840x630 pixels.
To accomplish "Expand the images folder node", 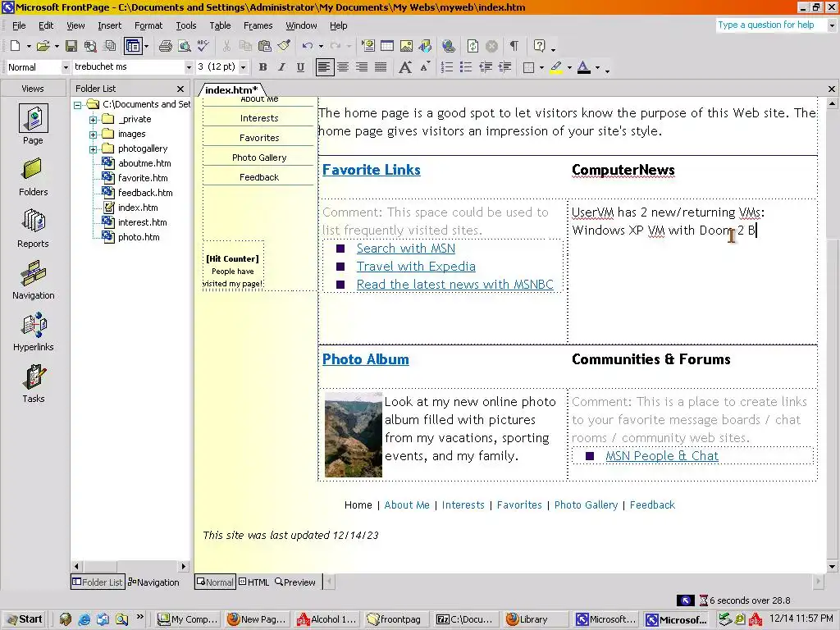I will click(x=94, y=134).
